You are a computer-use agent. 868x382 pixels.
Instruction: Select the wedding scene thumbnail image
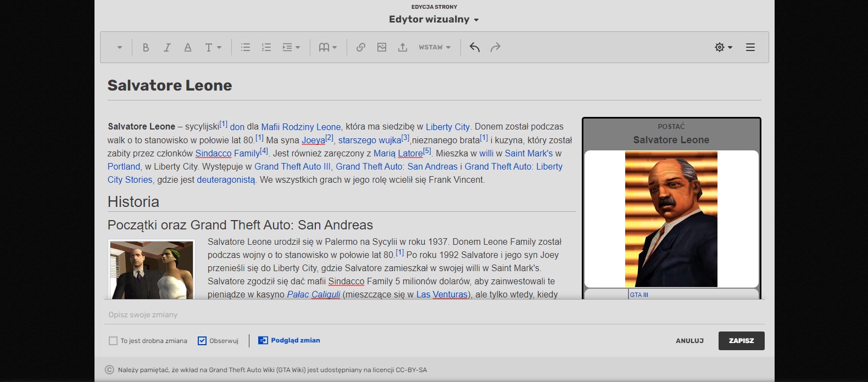coord(152,269)
